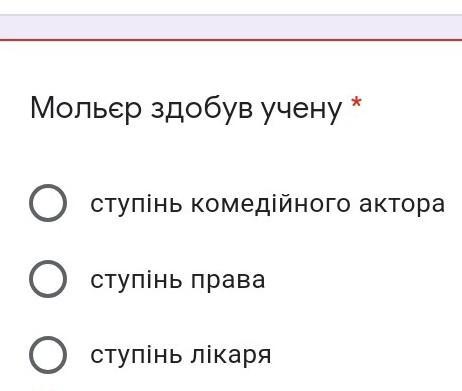Click 'ступінь' in the third answer option

[136, 355]
